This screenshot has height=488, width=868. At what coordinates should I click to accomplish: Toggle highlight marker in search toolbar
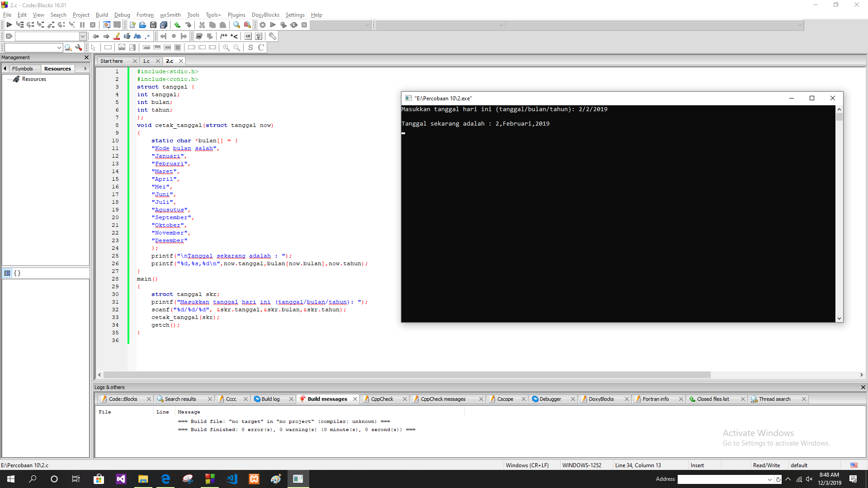[117, 36]
